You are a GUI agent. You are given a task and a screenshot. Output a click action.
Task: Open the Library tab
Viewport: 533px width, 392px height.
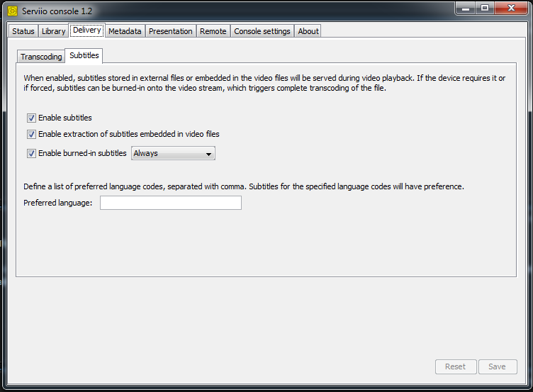[53, 31]
